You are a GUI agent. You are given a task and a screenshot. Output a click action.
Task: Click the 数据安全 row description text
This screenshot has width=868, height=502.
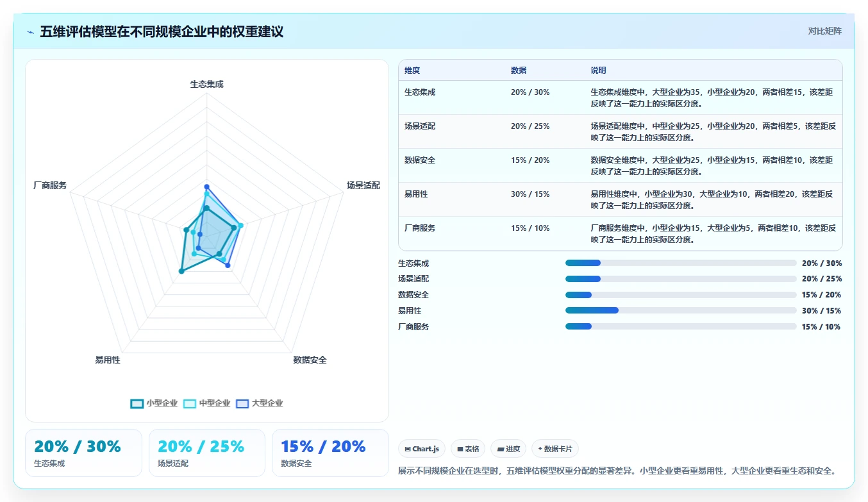712,165
